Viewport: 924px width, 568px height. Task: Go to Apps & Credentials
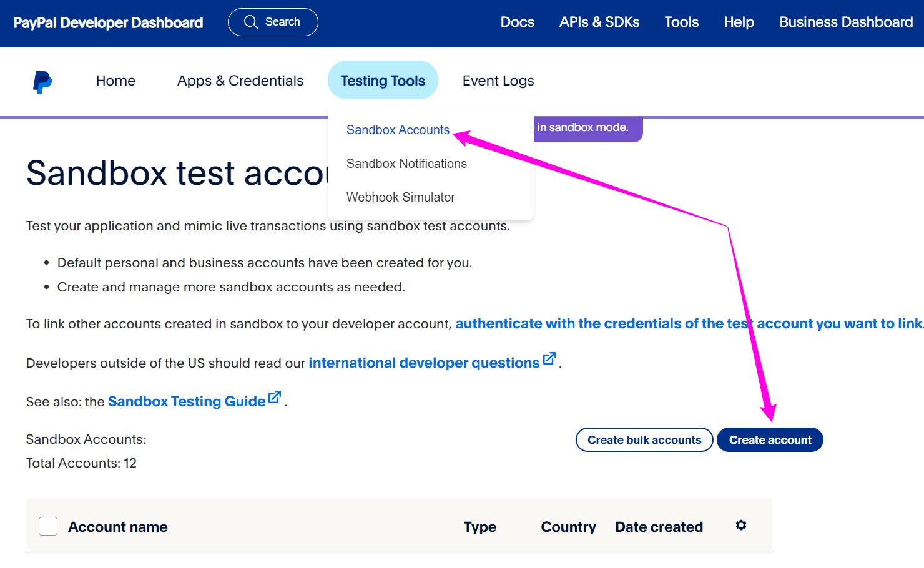[240, 80]
